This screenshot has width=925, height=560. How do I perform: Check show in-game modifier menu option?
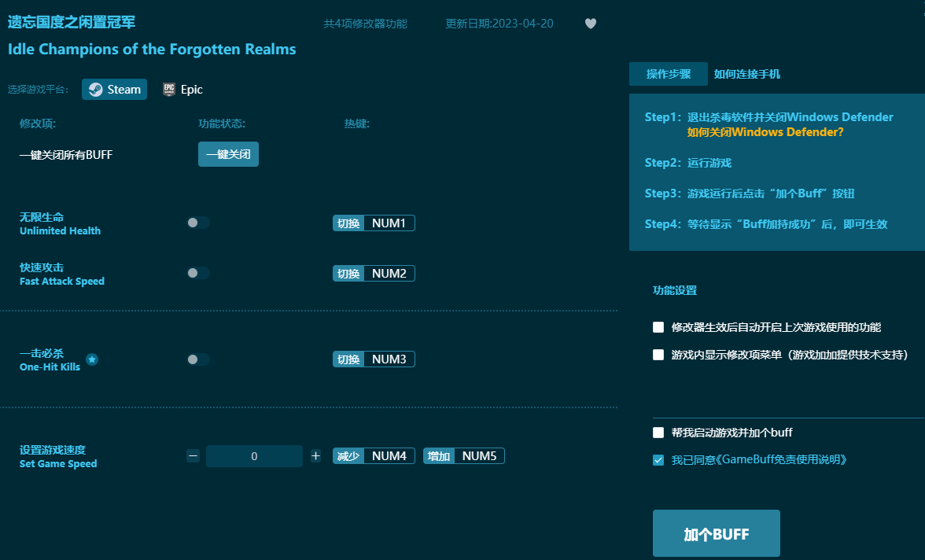[658, 355]
